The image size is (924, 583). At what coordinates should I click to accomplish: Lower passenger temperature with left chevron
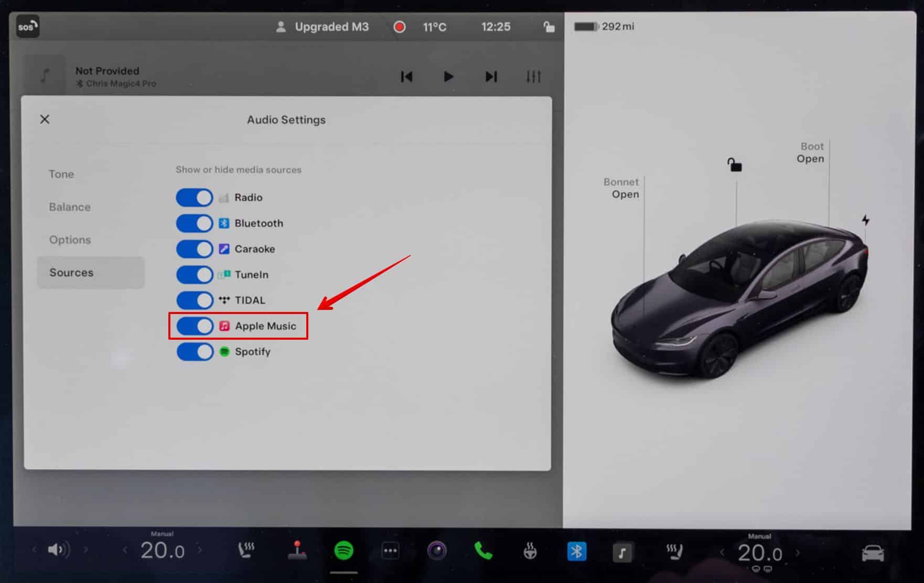click(722, 553)
